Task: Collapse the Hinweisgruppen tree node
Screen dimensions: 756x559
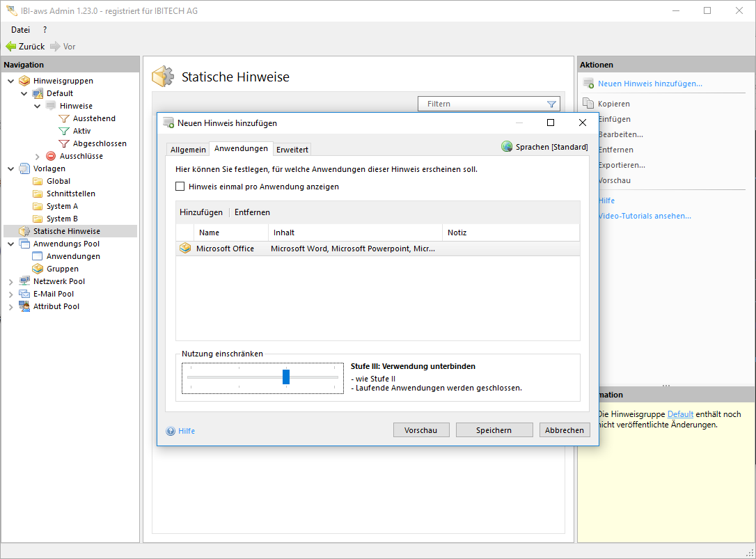Action: pos(11,81)
